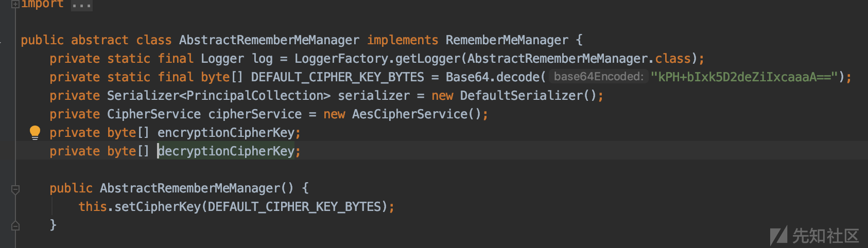Expand the folded import block
This screenshot has width=868, height=248.
pyautogui.click(x=15, y=4)
